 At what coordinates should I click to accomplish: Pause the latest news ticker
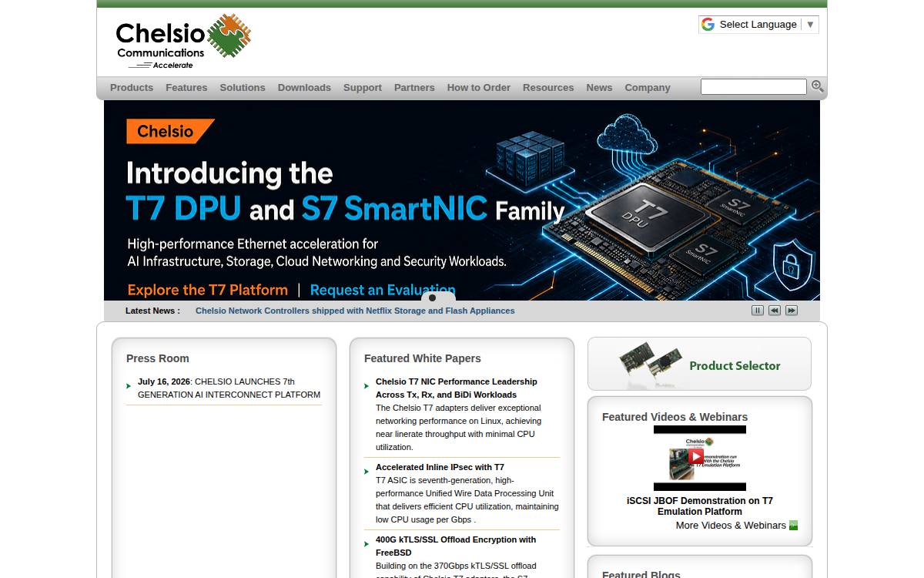758,311
